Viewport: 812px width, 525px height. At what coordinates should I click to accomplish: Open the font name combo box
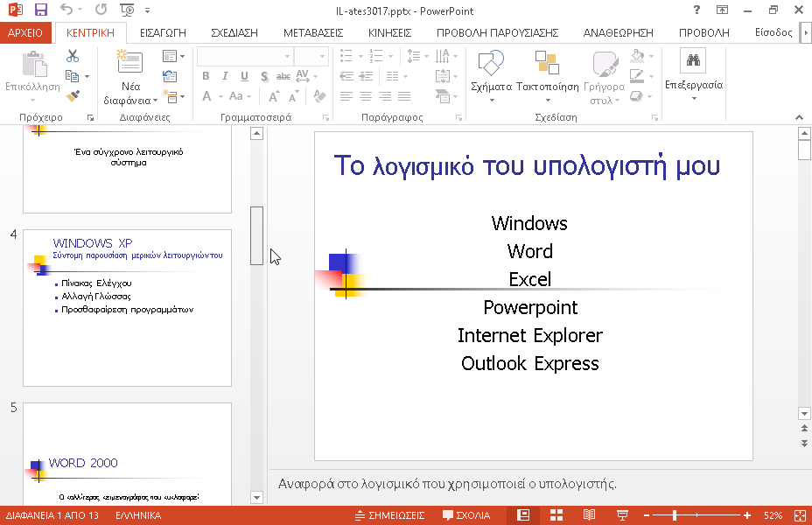point(245,56)
